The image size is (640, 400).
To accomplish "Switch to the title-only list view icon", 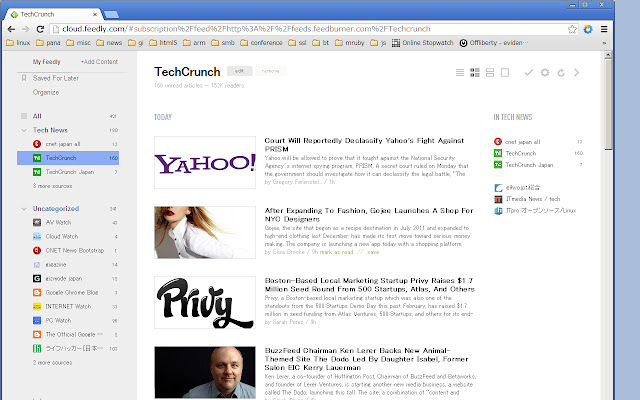I will (460, 73).
